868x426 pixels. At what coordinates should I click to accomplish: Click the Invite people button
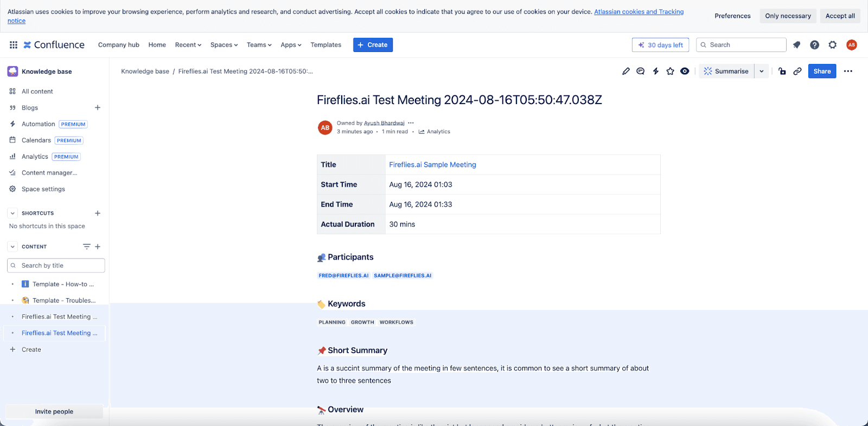54,411
